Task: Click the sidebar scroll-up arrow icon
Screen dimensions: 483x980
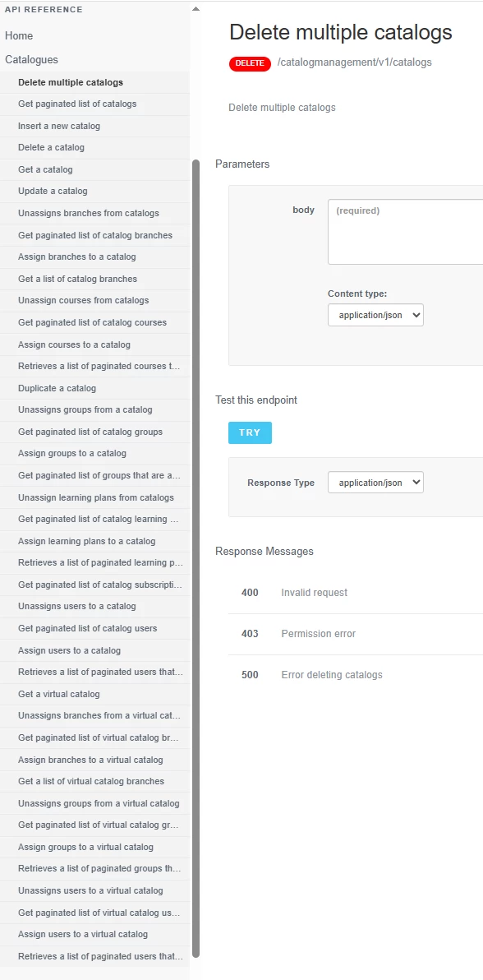Action: 195,9
